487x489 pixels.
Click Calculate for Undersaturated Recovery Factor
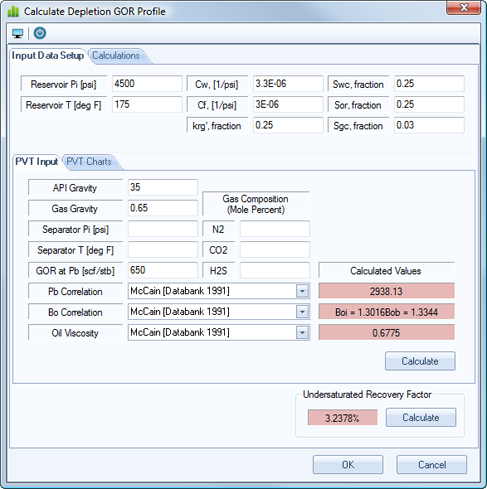pyautogui.click(x=421, y=417)
